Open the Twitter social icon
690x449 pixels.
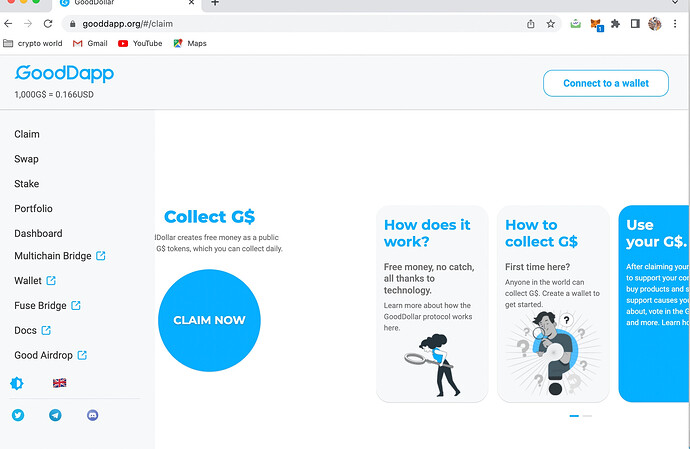point(18,415)
